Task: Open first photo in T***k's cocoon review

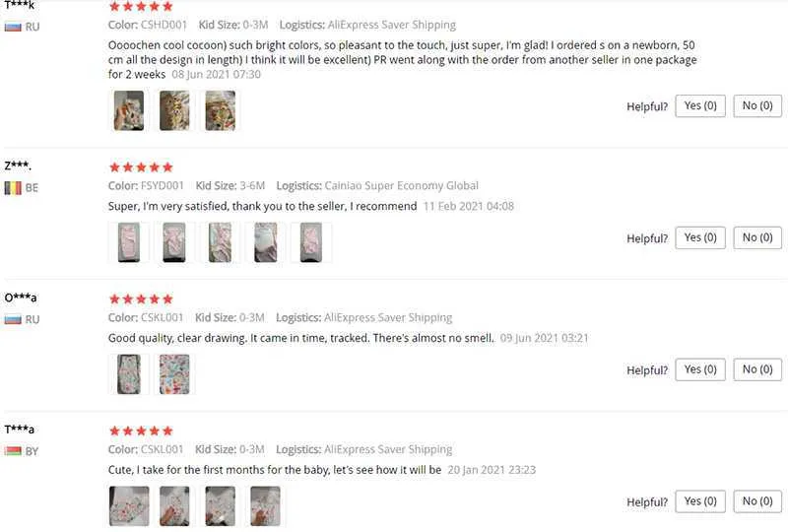Action: pyautogui.click(x=129, y=110)
